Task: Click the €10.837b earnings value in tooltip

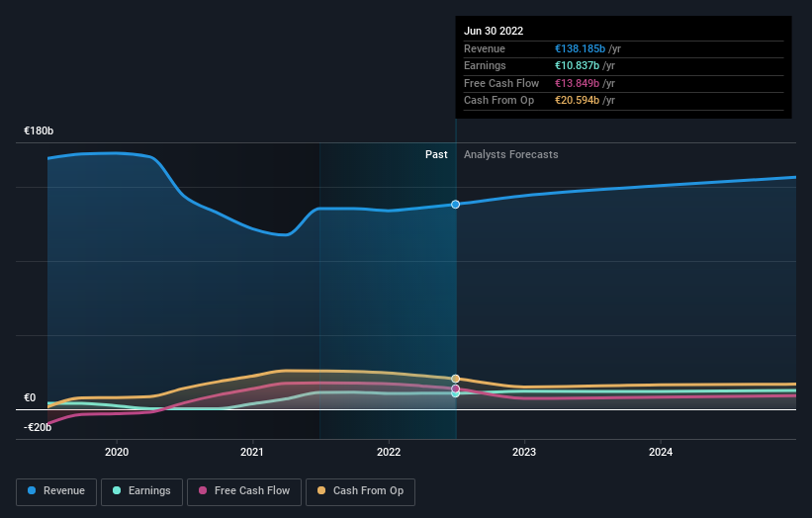Action: tap(577, 65)
